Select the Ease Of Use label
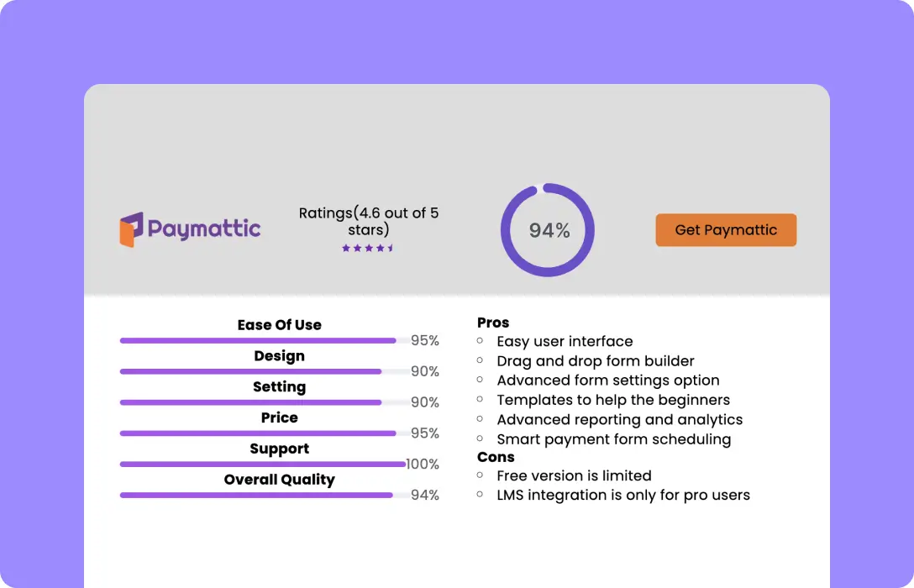 tap(279, 325)
